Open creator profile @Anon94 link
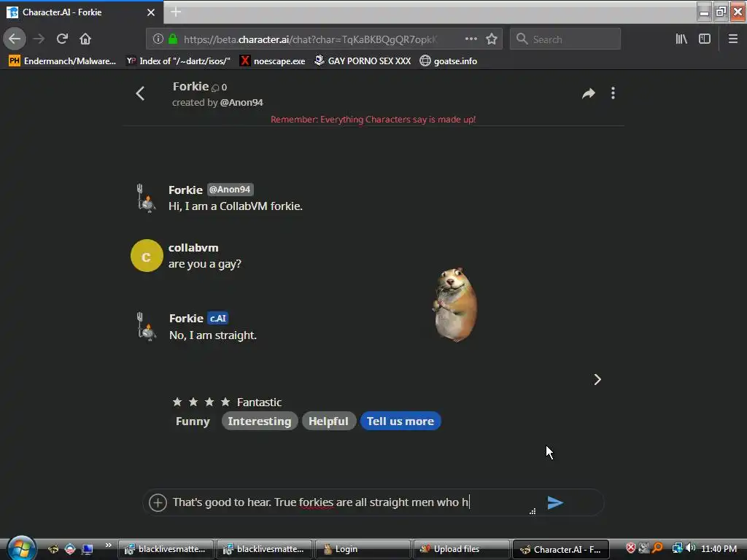This screenshot has width=747, height=560. [241, 102]
